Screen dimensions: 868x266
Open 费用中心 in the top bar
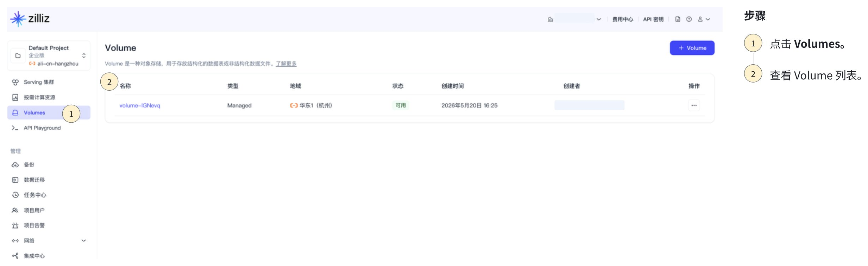click(622, 19)
